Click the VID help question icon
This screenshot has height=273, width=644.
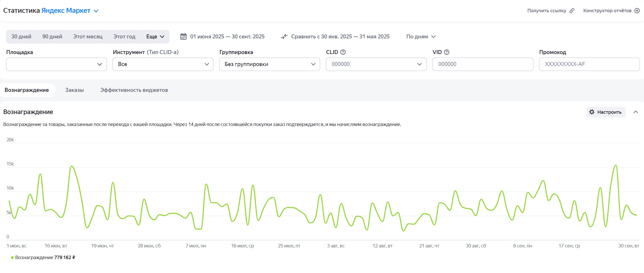click(447, 52)
